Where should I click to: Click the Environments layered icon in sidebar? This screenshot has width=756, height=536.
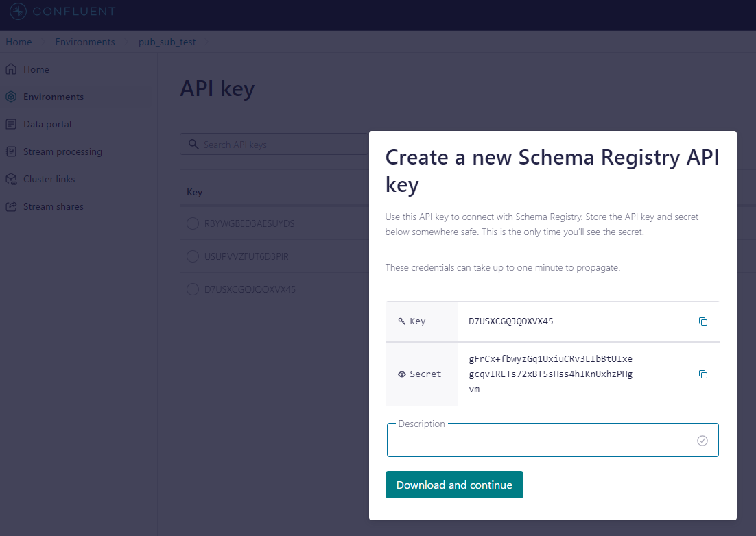coord(10,97)
